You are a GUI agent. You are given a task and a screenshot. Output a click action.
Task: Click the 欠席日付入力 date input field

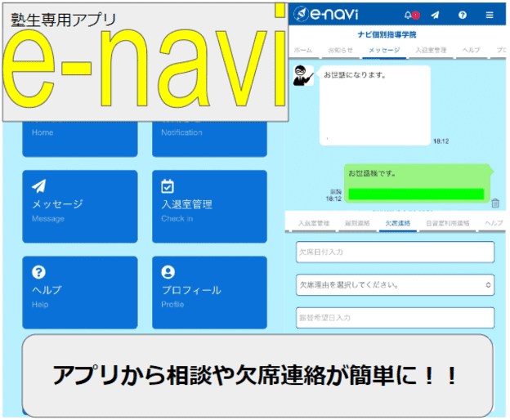click(395, 252)
